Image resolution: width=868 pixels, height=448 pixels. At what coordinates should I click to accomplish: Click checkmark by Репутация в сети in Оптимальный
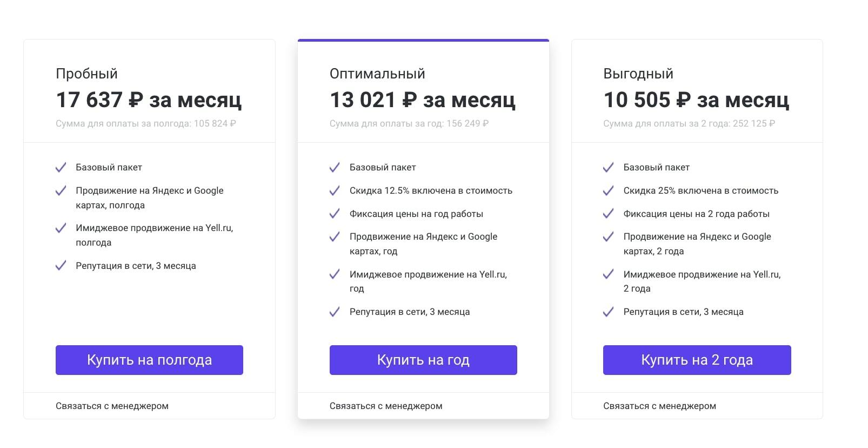tap(335, 312)
